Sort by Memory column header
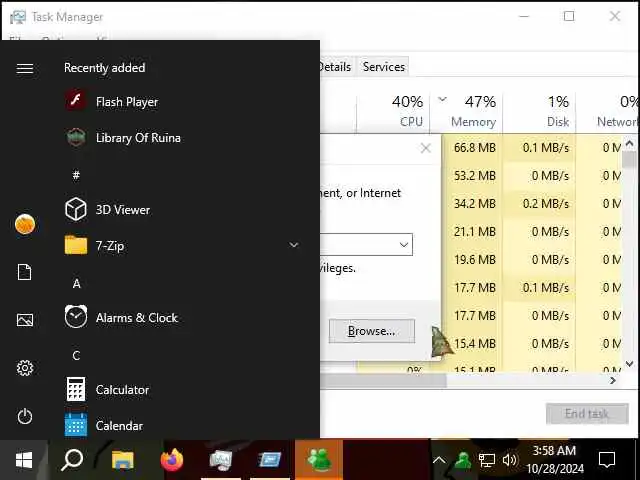 point(467,111)
